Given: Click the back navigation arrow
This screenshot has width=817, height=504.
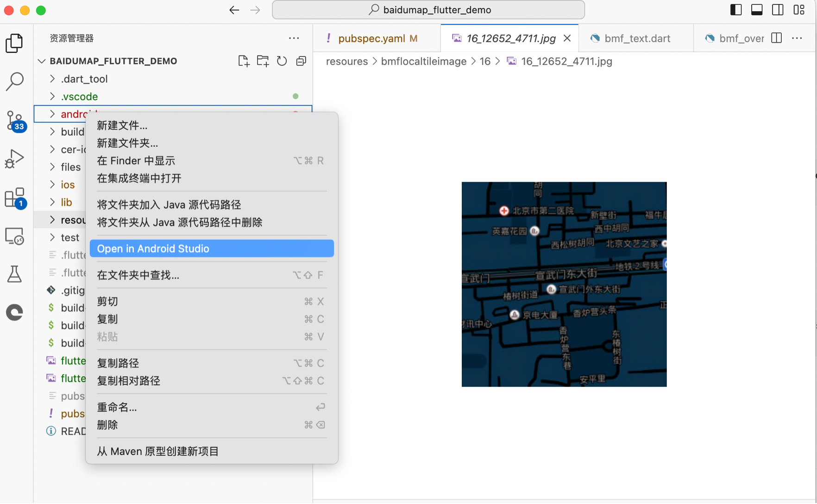Looking at the screenshot, I should (234, 10).
